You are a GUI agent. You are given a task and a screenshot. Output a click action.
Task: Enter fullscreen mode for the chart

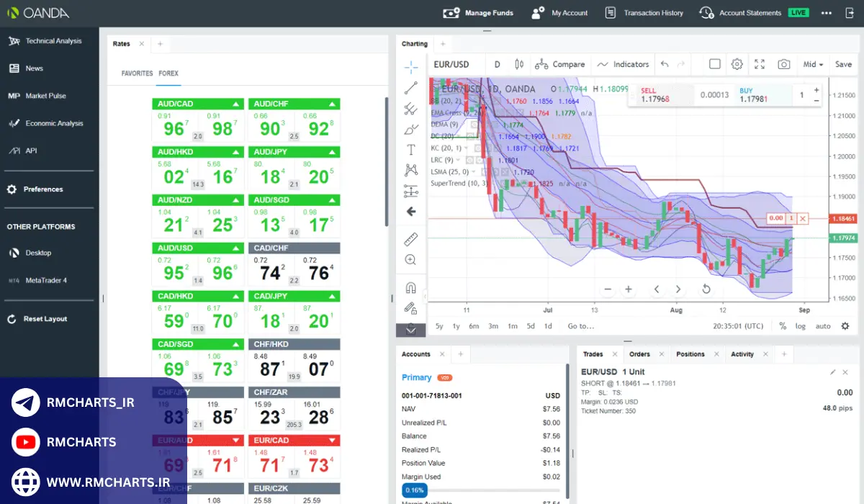pos(760,64)
